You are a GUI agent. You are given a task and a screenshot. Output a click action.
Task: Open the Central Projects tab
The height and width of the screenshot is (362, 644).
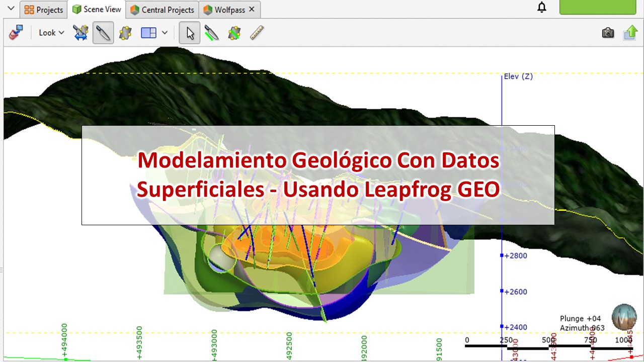click(x=162, y=10)
